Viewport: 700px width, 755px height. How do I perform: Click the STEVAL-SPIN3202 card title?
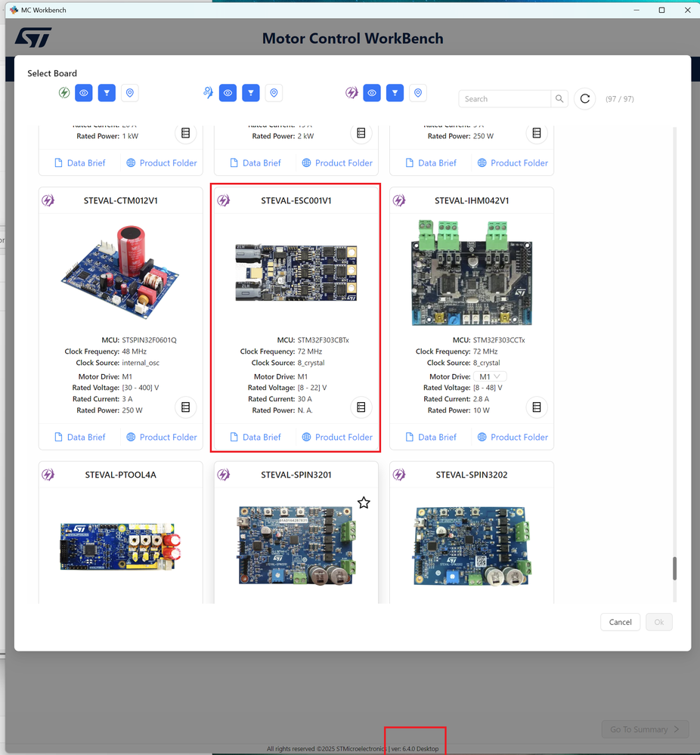(x=472, y=475)
